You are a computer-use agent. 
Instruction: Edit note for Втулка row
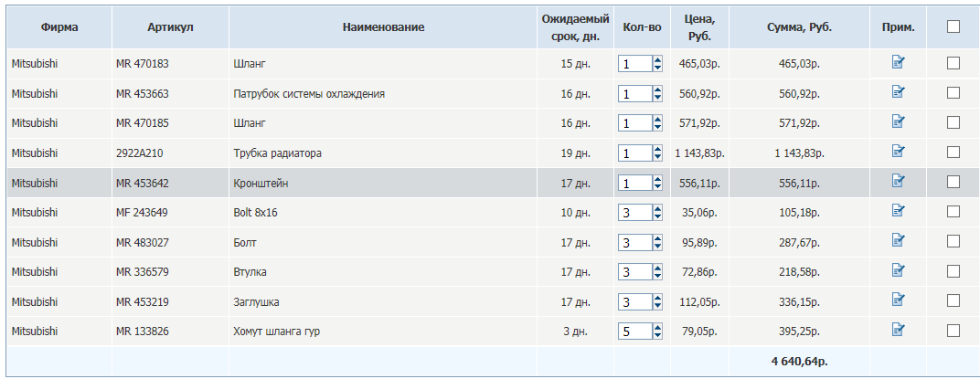coord(898,271)
